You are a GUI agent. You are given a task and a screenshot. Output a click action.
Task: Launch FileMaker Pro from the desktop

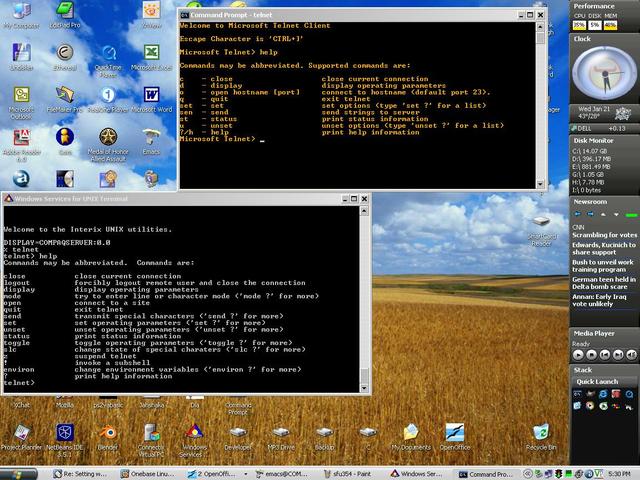tap(64, 99)
